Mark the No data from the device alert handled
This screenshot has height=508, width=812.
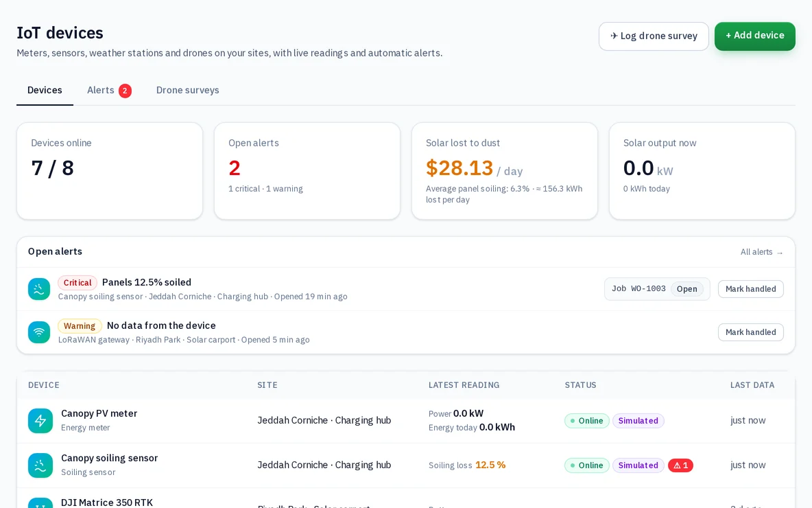[x=750, y=332]
